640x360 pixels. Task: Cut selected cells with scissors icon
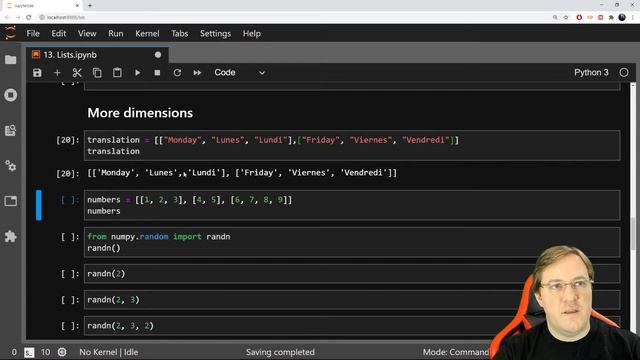(x=77, y=73)
